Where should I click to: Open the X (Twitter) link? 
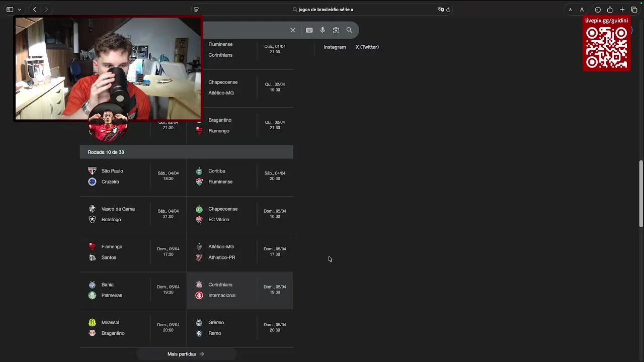pos(367,47)
